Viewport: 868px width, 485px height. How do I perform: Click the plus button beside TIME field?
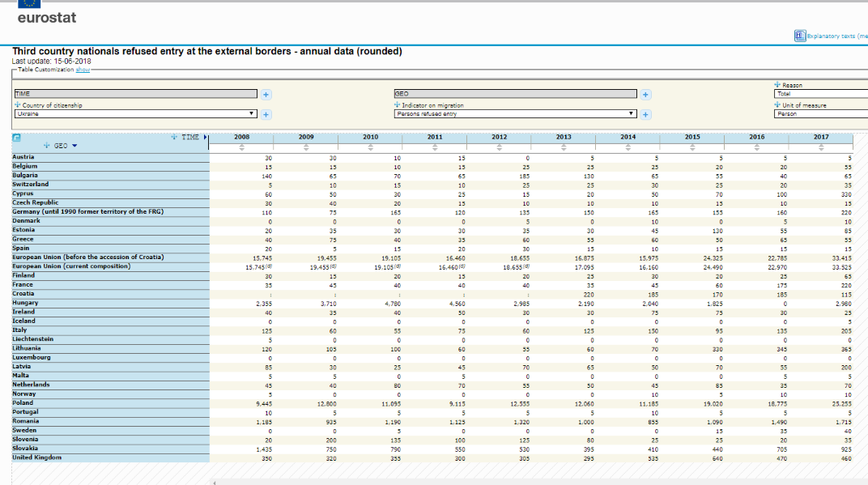[266, 94]
